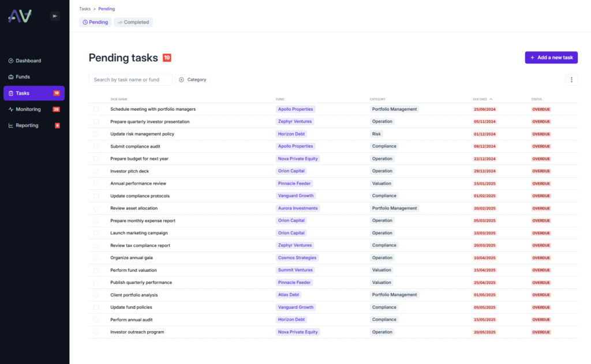Screen dimensions: 591x364
Task: Open the Aurora Investments fund link
Action: coord(298,208)
